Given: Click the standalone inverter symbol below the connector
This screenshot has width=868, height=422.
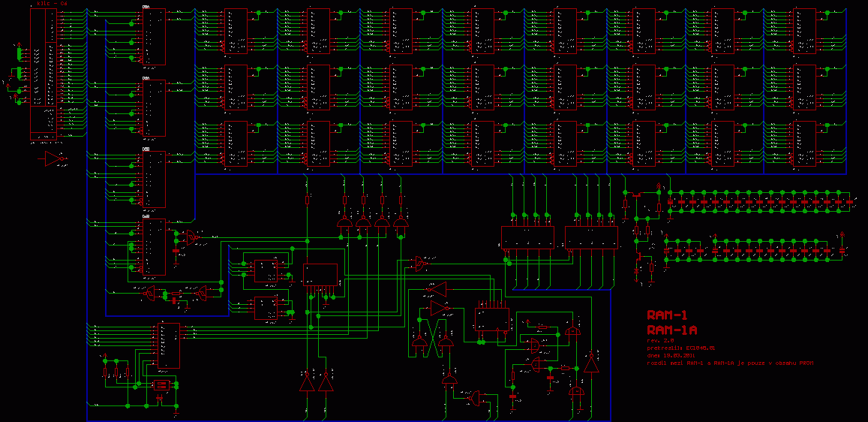Looking at the screenshot, I should coord(53,158).
